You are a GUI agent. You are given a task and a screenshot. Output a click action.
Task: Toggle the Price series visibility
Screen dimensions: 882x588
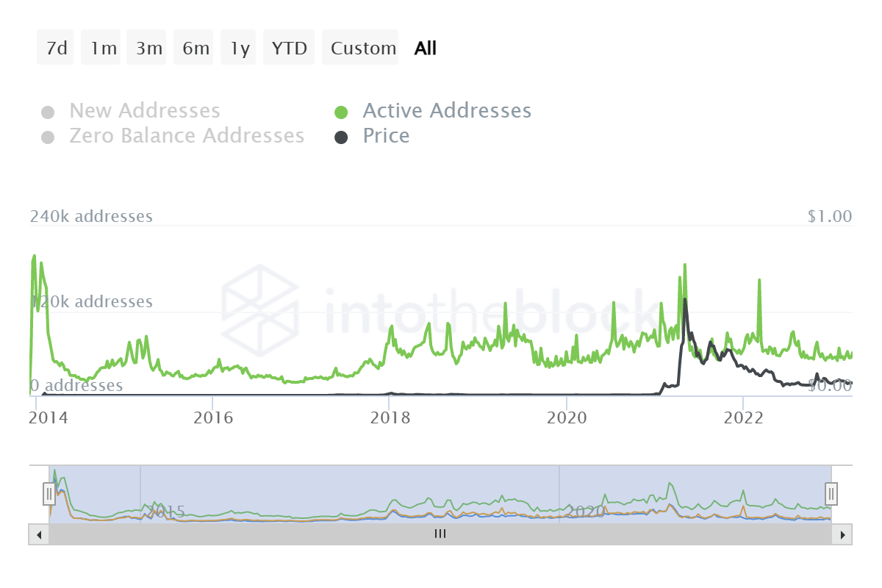point(385,136)
